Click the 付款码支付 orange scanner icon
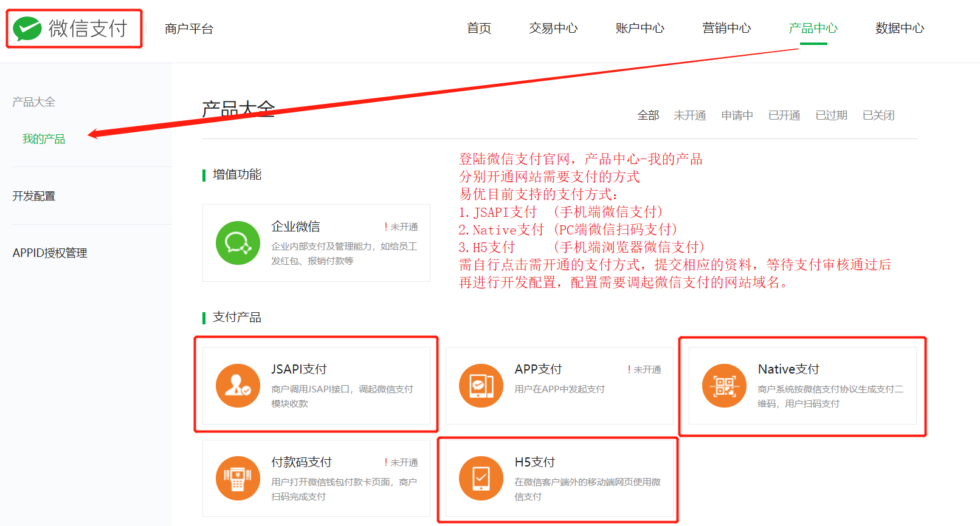The height and width of the screenshot is (526, 980). point(238,478)
